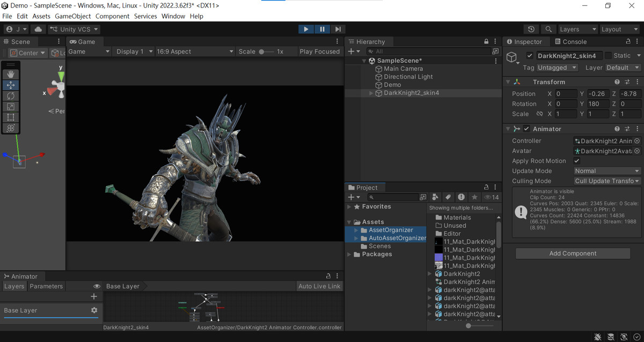The width and height of the screenshot is (644, 342).
Task: Click the GameObject cube icon in Inspector
Action: (x=512, y=57)
